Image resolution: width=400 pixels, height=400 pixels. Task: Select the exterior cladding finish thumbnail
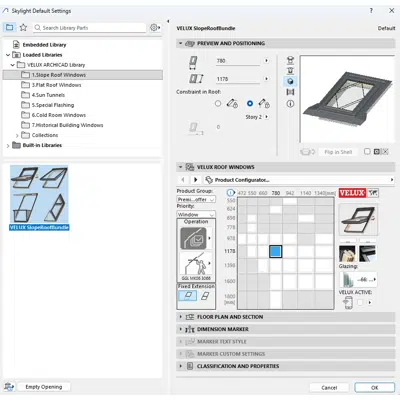point(368,253)
